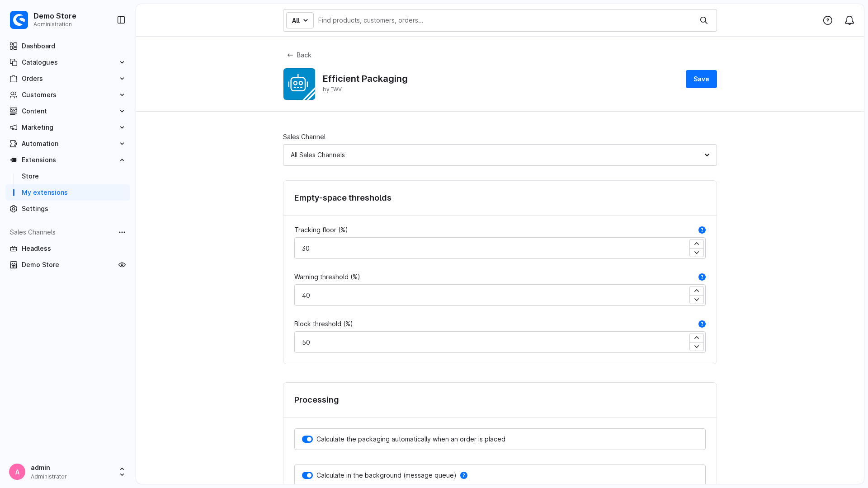Click the Efficient Packaging robot icon
The width and height of the screenshot is (868, 488).
pyautogui.click(x=299, y=84)
